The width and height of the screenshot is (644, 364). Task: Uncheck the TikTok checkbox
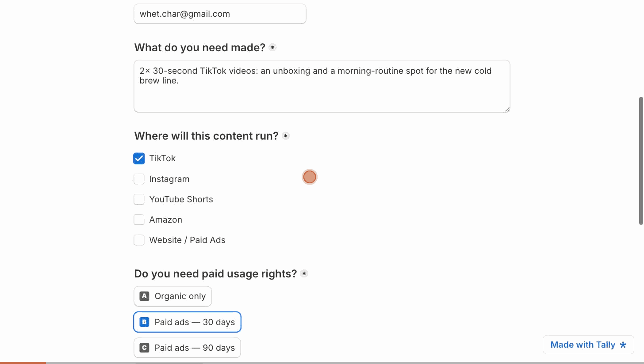tap(139, 158)
